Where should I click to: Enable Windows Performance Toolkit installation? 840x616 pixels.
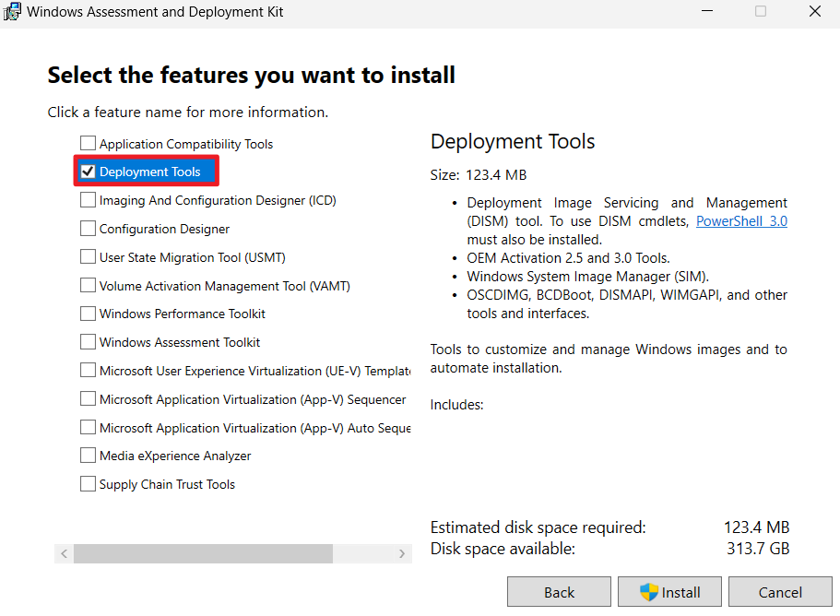[x=88, y=314]
